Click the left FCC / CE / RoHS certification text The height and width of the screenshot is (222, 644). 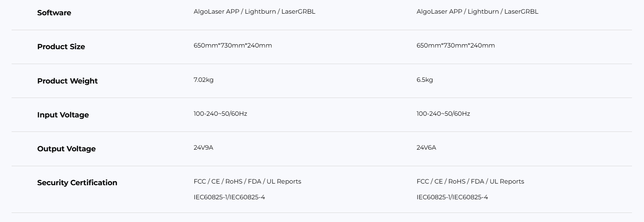(247, 181)
